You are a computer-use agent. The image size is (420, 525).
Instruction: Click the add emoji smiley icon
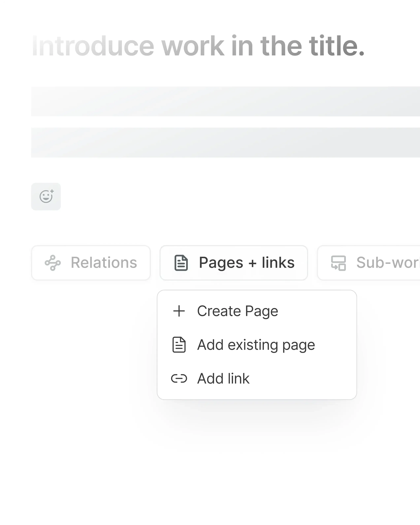[x=46, y=196]
